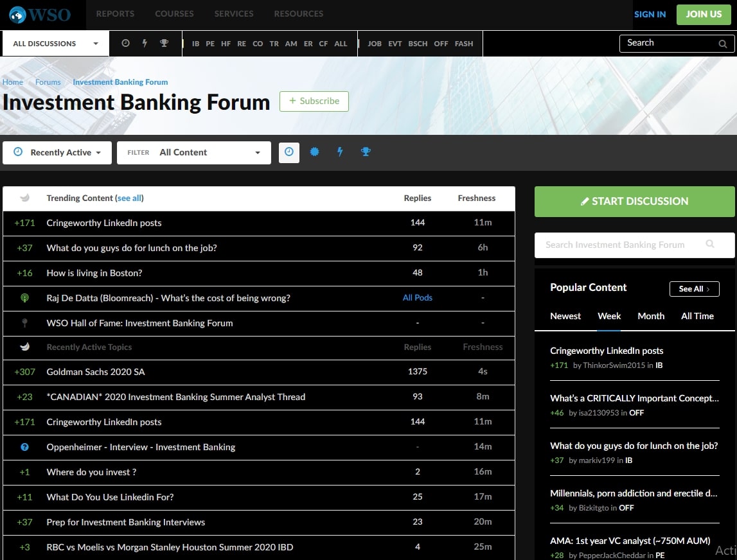Select IB forum shortcut
The width and height of the screenshot is (737, 560).
[195, 44]
